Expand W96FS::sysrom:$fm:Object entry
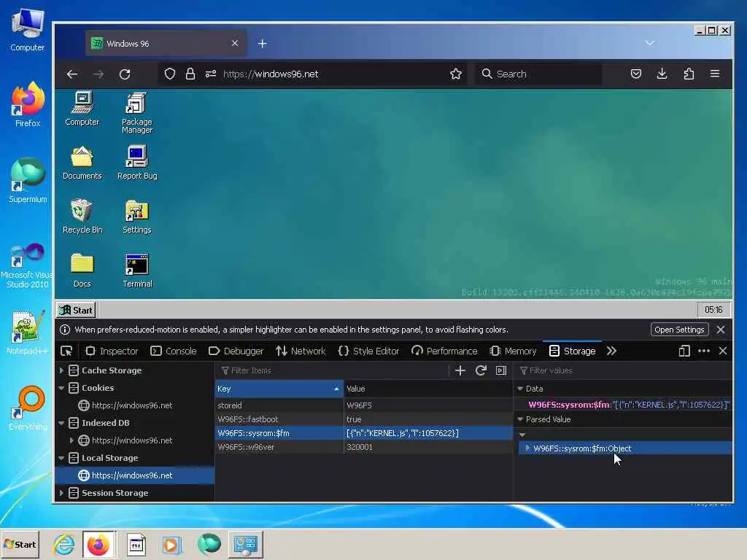This screenshot has width=747, height=560. [527, 448]
